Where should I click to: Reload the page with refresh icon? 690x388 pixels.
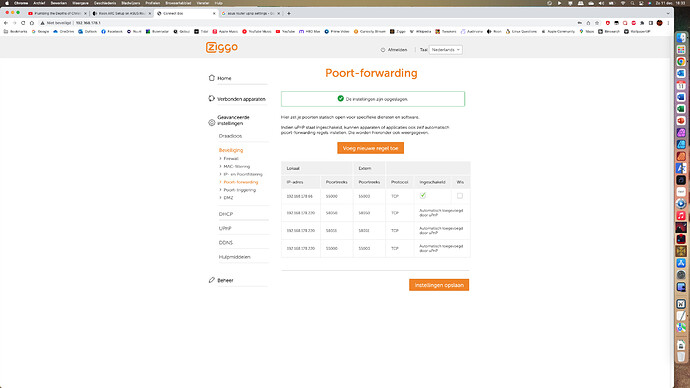coord(23,23)
